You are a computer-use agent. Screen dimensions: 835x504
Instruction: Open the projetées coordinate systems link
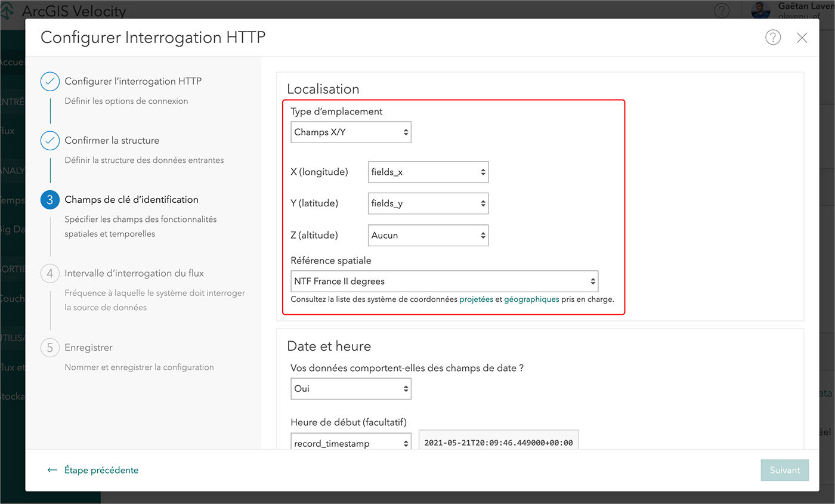pyautogui.click(x=476, y=299)
